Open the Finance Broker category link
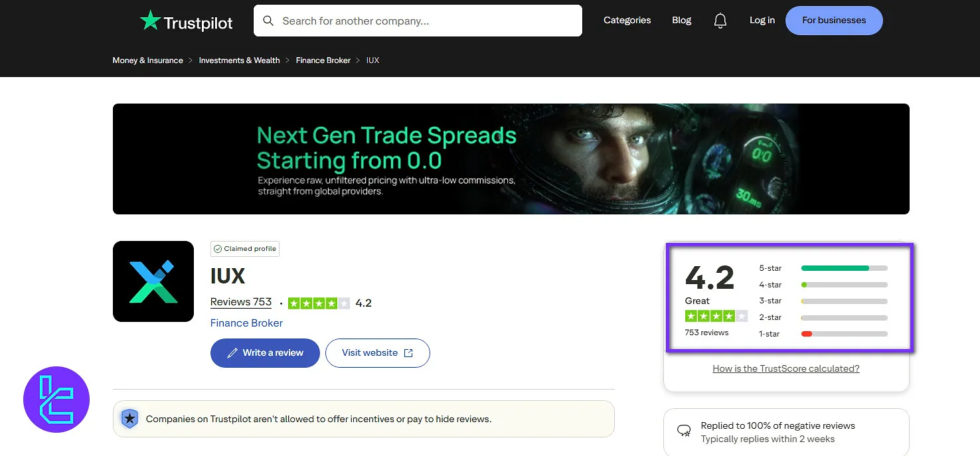 [246, 323]
